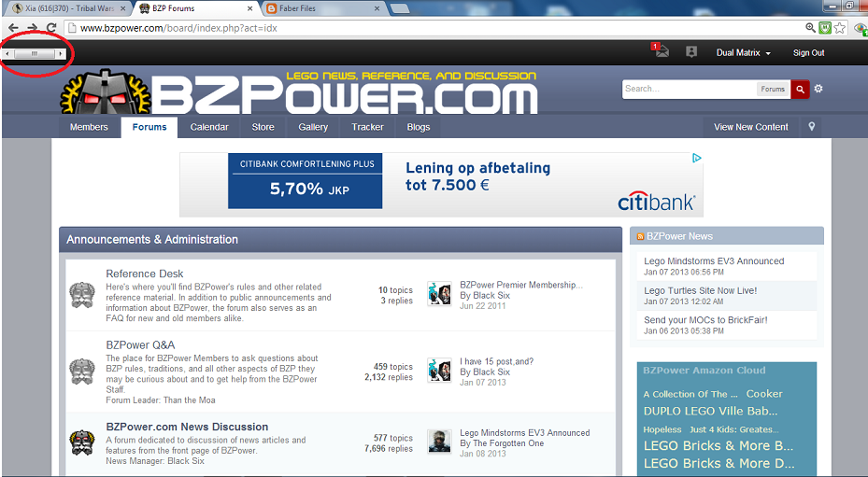The image size is (868, 477).
Task: Open forum leader Than the Moa's profile
Action: tap(190, 400)
